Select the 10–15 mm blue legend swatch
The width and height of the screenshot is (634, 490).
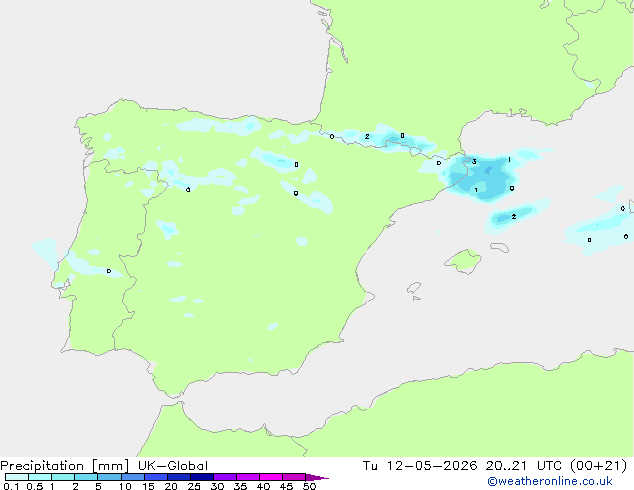[x=133, y=477]
